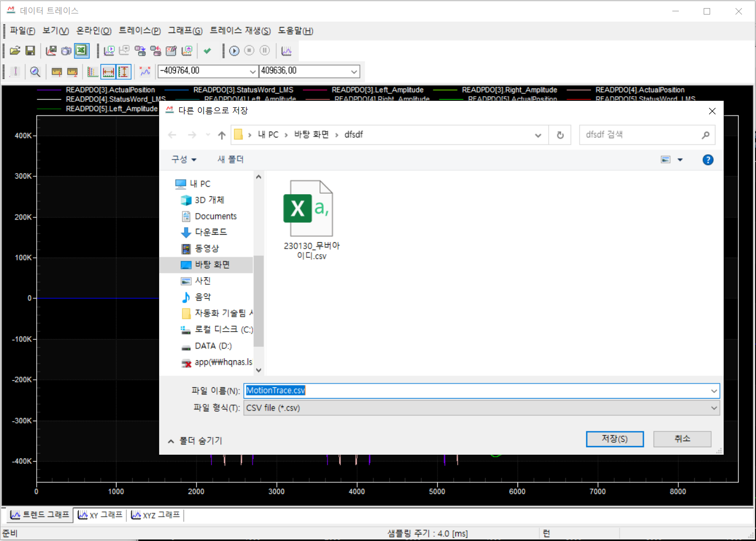The image size is (756, 541).
Task: Open the 파일 형식 CSV format dropdown
Action: tap(713, 408)
